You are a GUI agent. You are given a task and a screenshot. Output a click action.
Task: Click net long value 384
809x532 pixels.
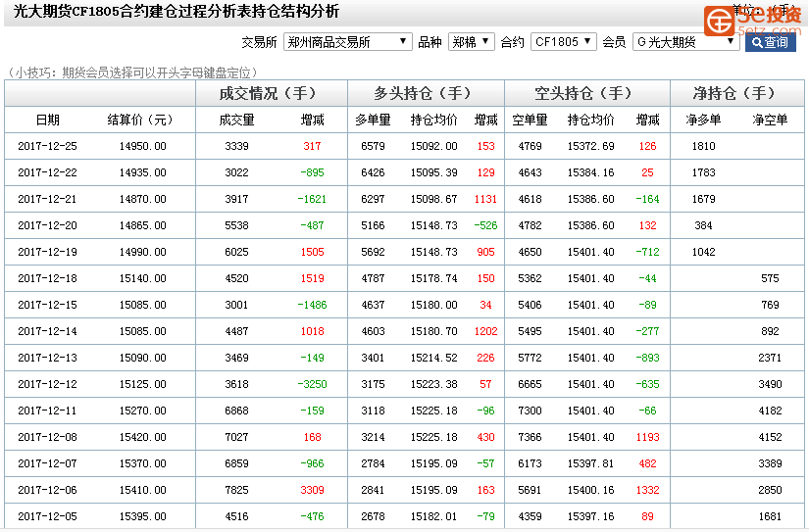pos(704,225)
